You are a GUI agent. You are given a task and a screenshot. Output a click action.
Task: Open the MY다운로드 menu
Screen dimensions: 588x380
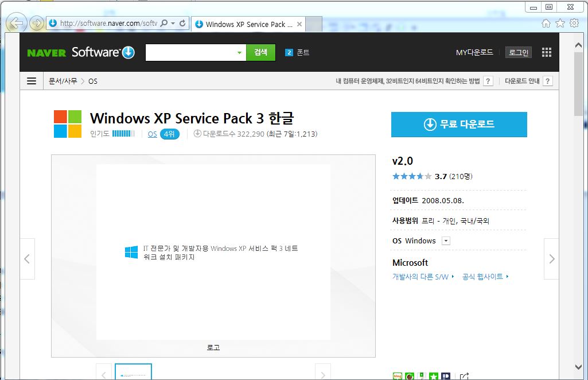tap(474, 52)
